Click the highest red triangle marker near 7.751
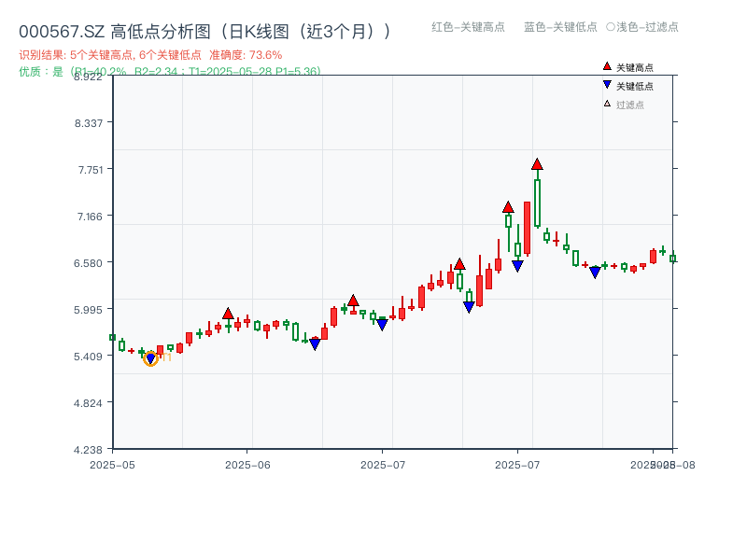 (x=537, y=164)
